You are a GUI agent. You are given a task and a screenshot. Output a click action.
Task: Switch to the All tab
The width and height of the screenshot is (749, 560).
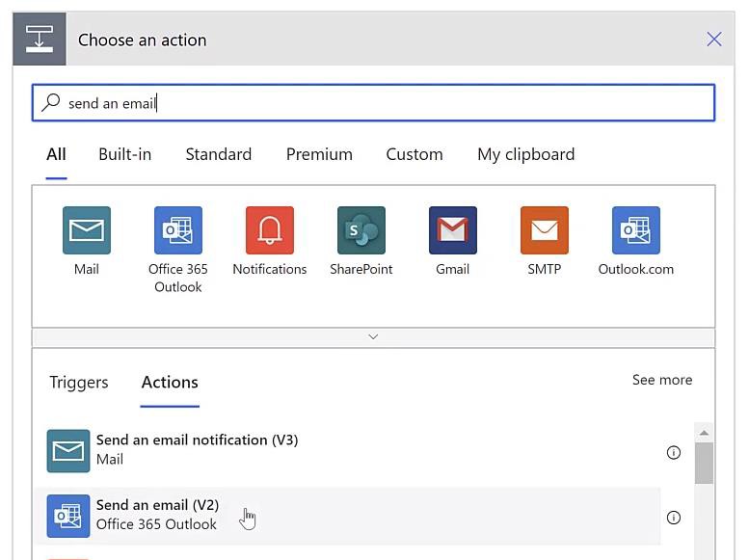[56, 155]
